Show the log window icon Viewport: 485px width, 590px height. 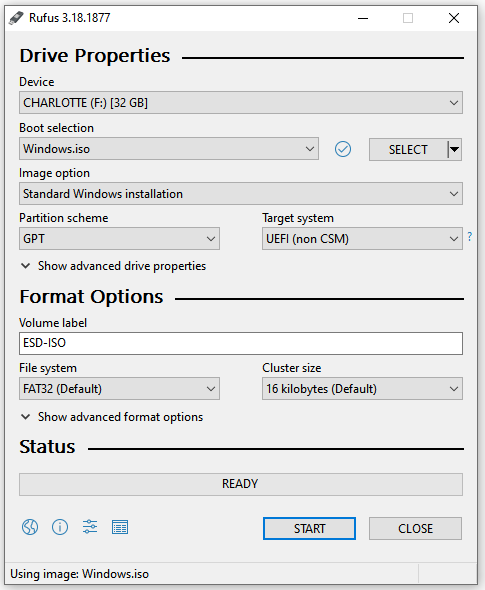click(x=120, y=527)
